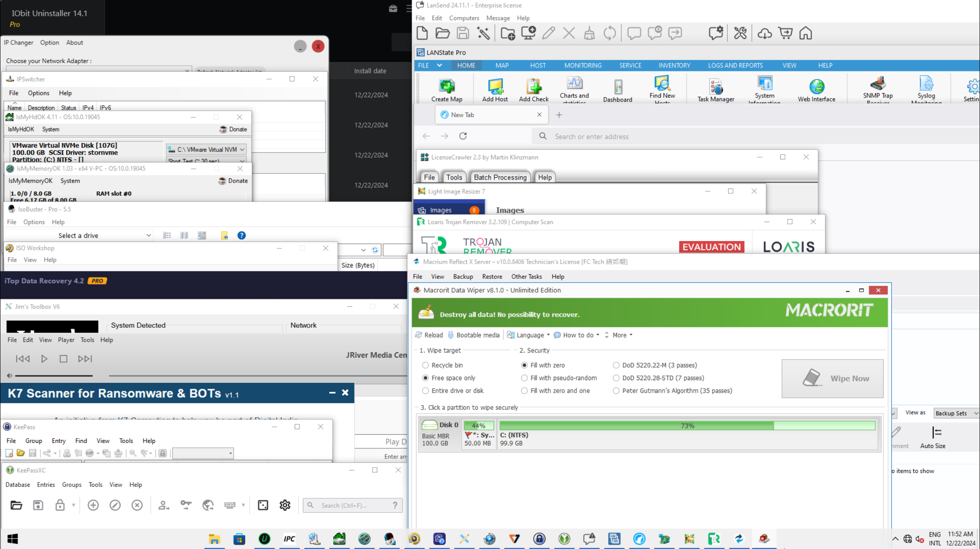Click the reload page icon in browser
Viewport: 980px width, 549px height.
click(463, 136)
